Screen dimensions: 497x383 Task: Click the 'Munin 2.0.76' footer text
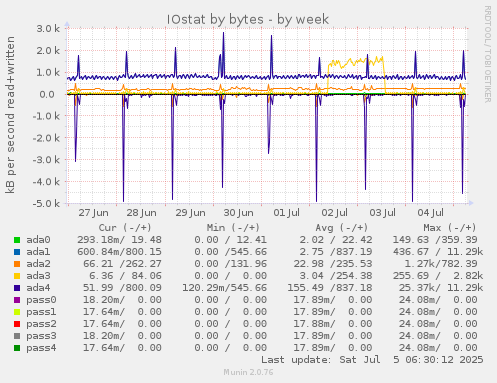point(248,372)
